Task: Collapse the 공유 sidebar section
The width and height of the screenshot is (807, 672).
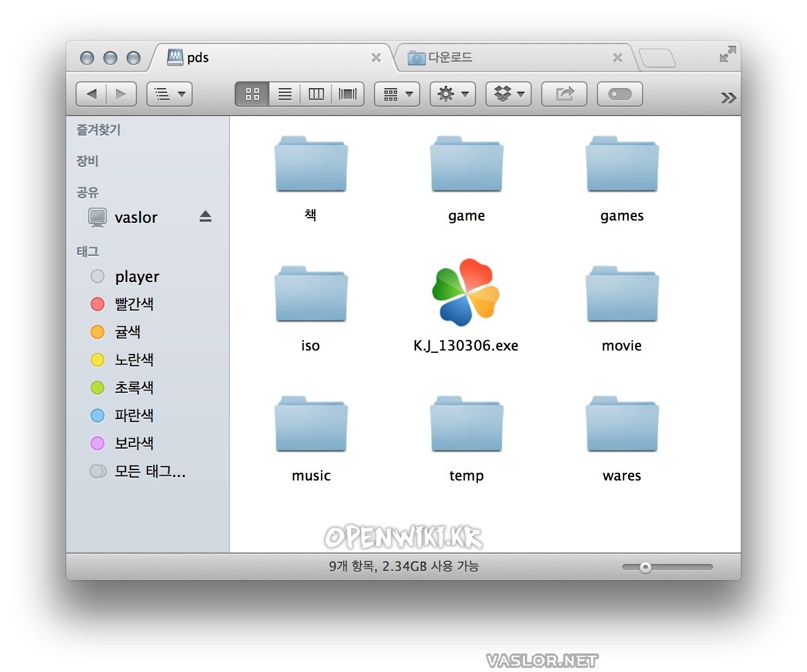Action: point(88,192)
